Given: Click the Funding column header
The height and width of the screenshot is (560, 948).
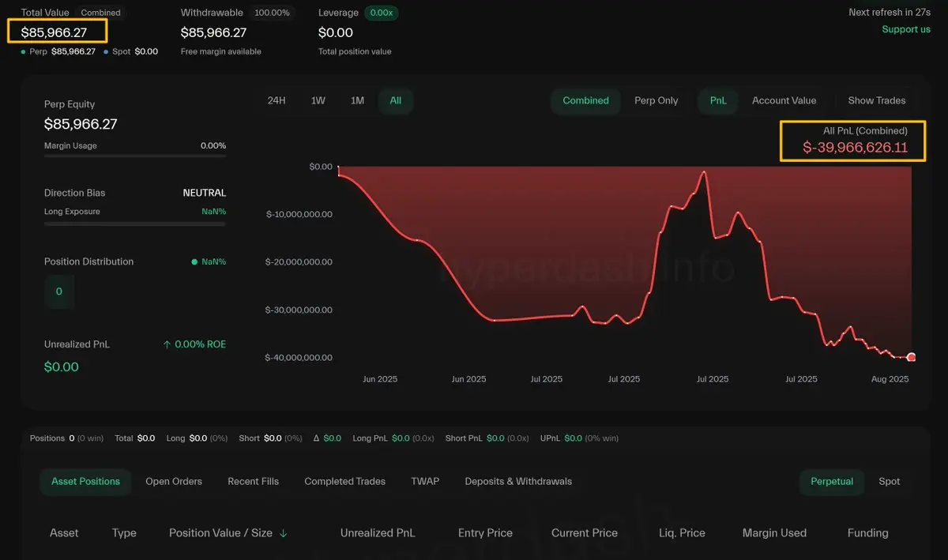Looking at the screenshot, I should point(867,533).
